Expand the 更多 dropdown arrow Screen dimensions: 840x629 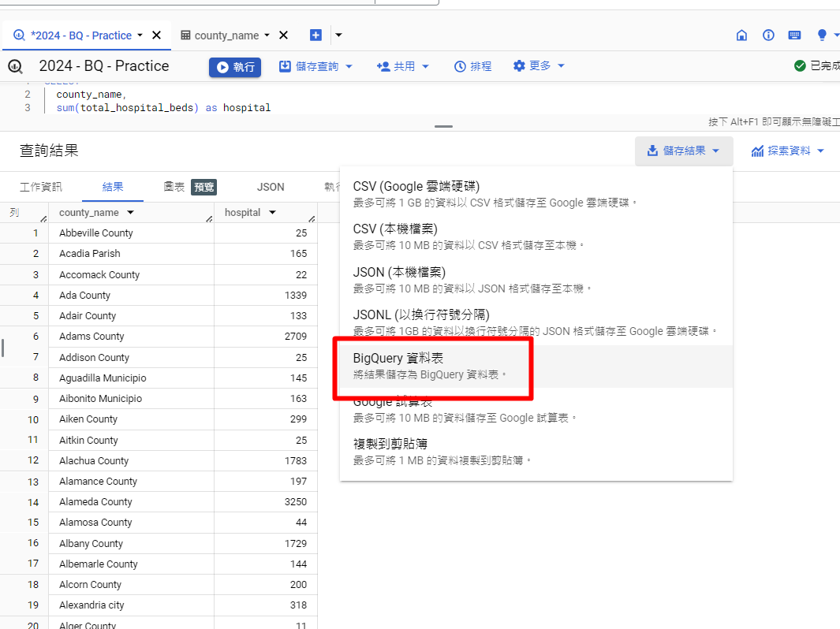[562, 66]
